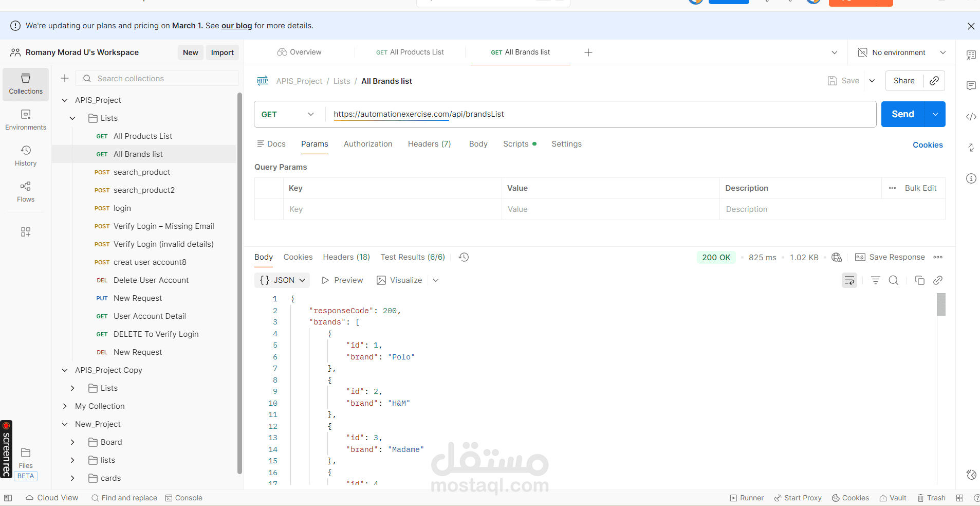Open the Flows sidebar panel

tap(26, 192)
